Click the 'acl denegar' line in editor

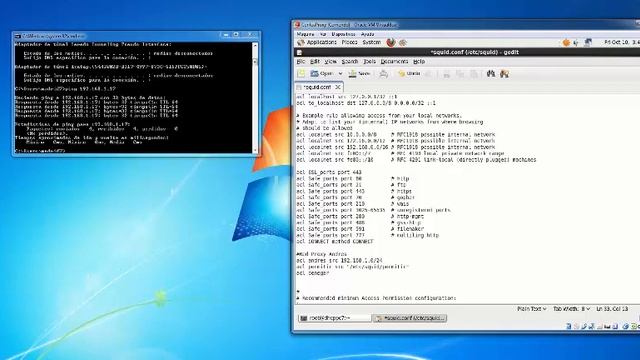313,273
